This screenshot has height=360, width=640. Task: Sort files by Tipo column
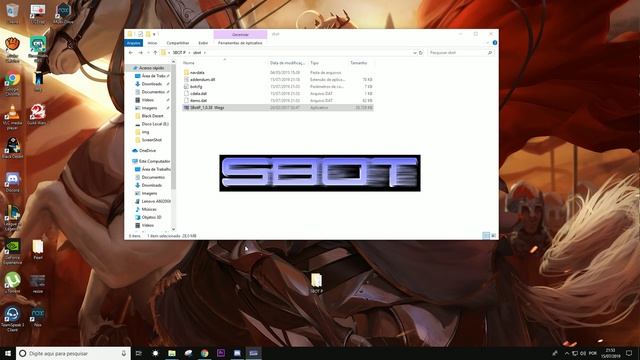pos(314,63)
